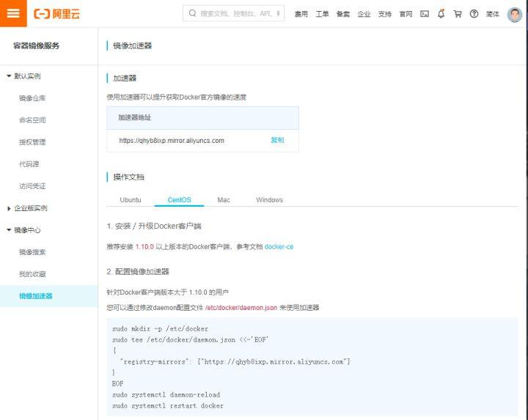Open the docker-ce documentation link
Screen dimensions: 528x420
point(279,247)
